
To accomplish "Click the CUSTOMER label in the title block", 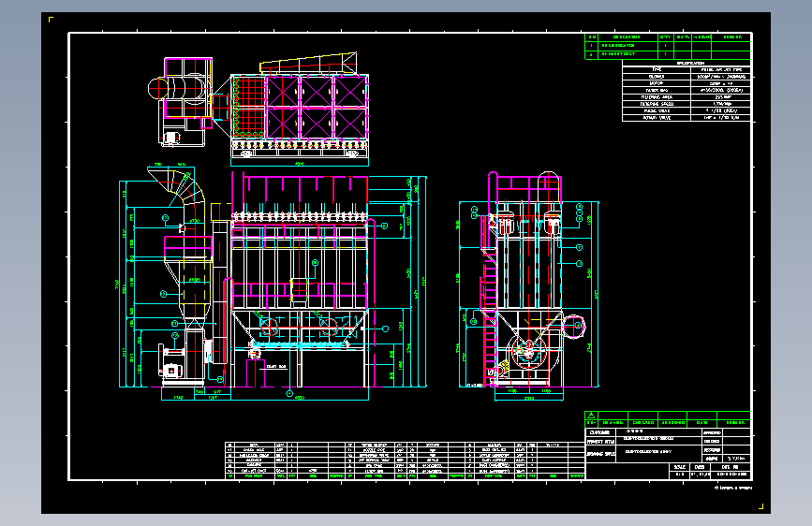I will [600, 432].
